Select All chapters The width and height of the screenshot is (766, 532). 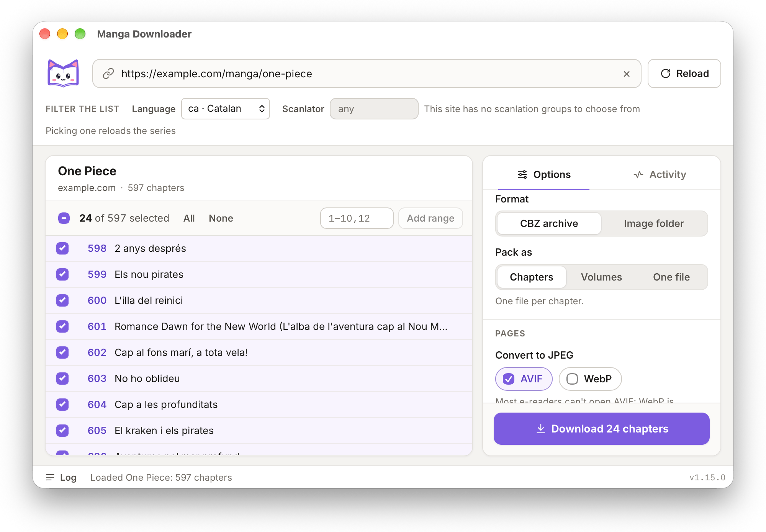(189, 218)
